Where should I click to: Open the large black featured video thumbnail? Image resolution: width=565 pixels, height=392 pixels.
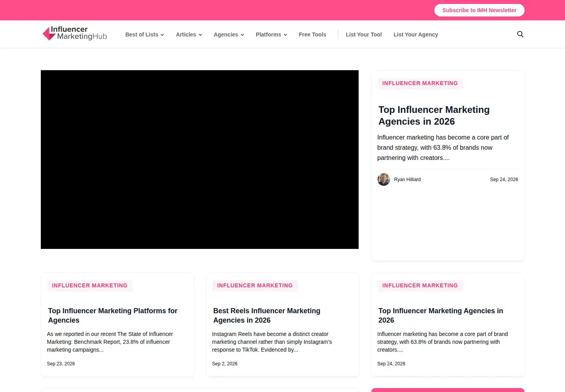pos(200,160)
